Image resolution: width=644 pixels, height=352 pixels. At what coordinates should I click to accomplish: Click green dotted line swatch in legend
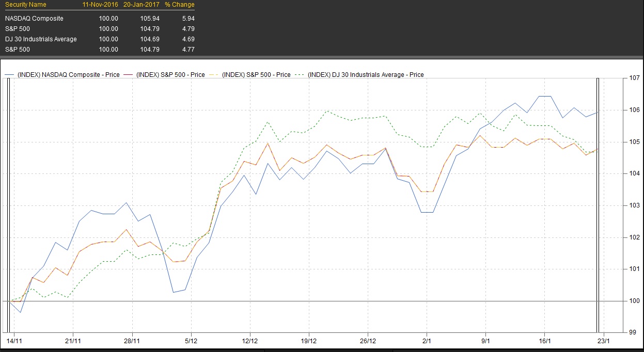coord(300,75)
